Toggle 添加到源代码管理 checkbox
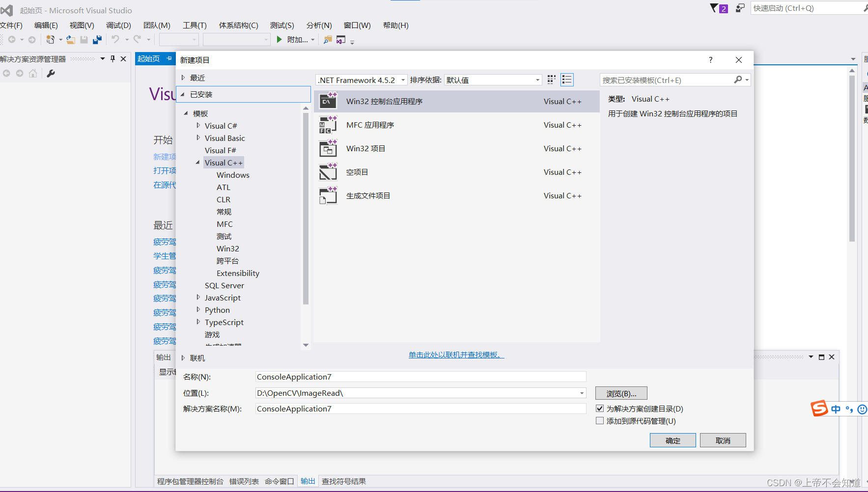 (600, 421)
